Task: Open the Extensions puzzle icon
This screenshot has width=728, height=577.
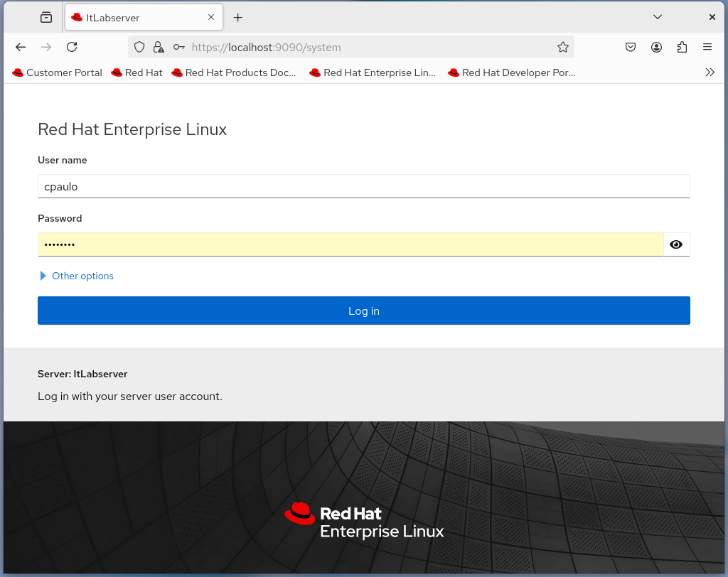Action: point(682,47)
